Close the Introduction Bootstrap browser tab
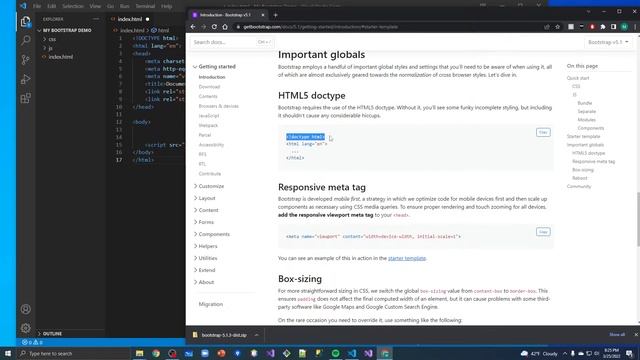640x360 pixels. pyautogui.click(x=263, y=15)
